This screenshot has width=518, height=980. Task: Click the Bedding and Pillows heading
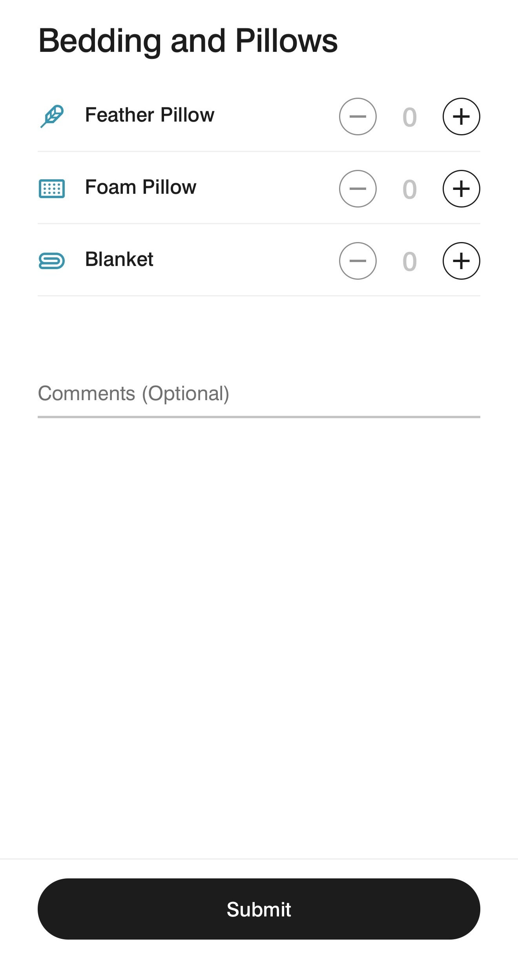tap(188, 41)
